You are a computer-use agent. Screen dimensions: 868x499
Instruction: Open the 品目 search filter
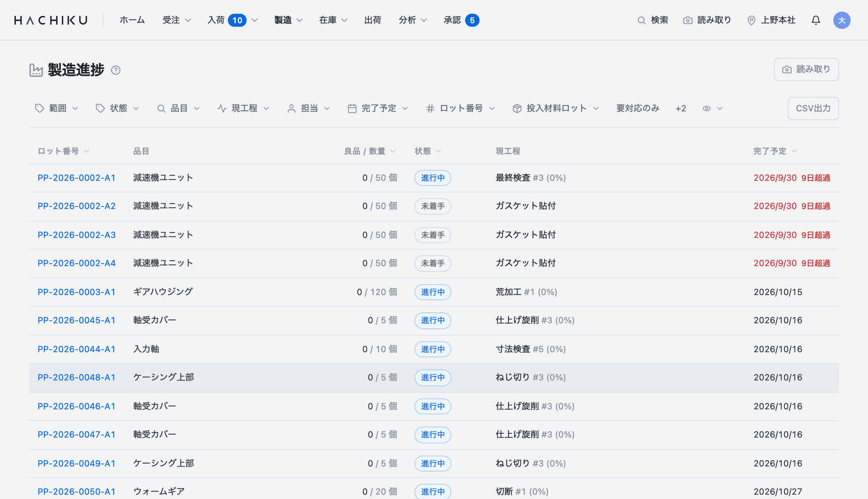pyautogui.click(x=178, y=108)
